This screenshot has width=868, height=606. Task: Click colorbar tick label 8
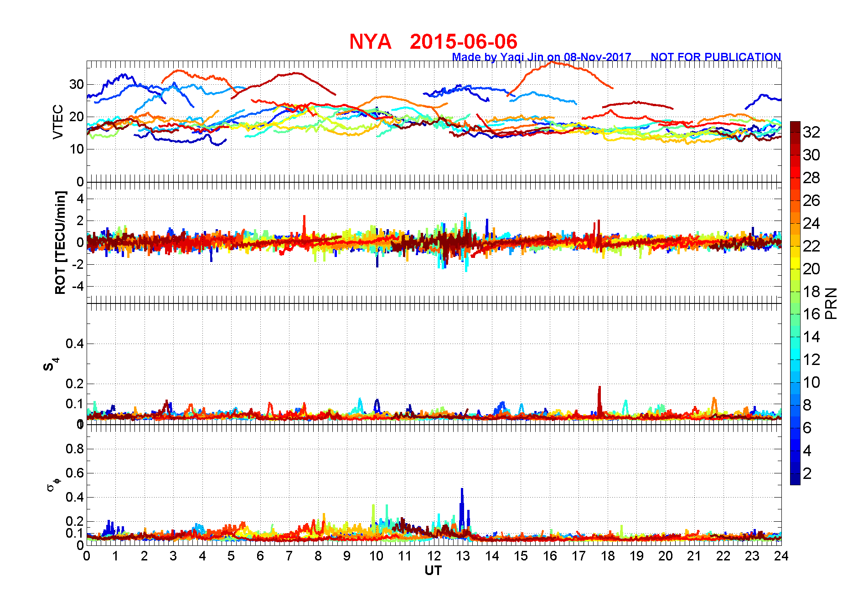807,405
